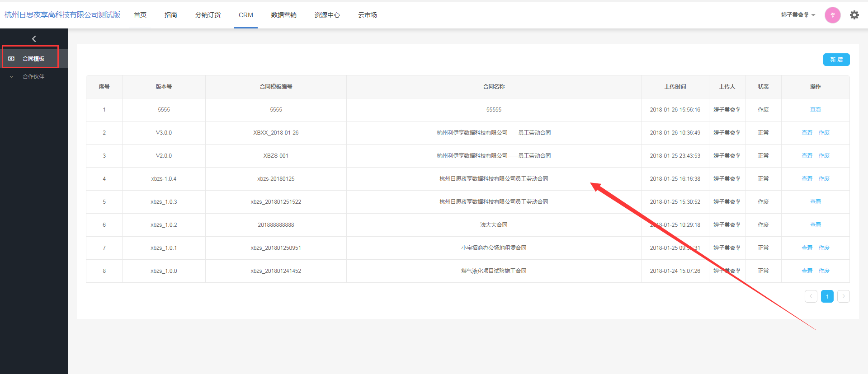Click 查看 for xbzs_1.0.0 row
Viewport: 868px width, 374px height.
click(807, 271)
